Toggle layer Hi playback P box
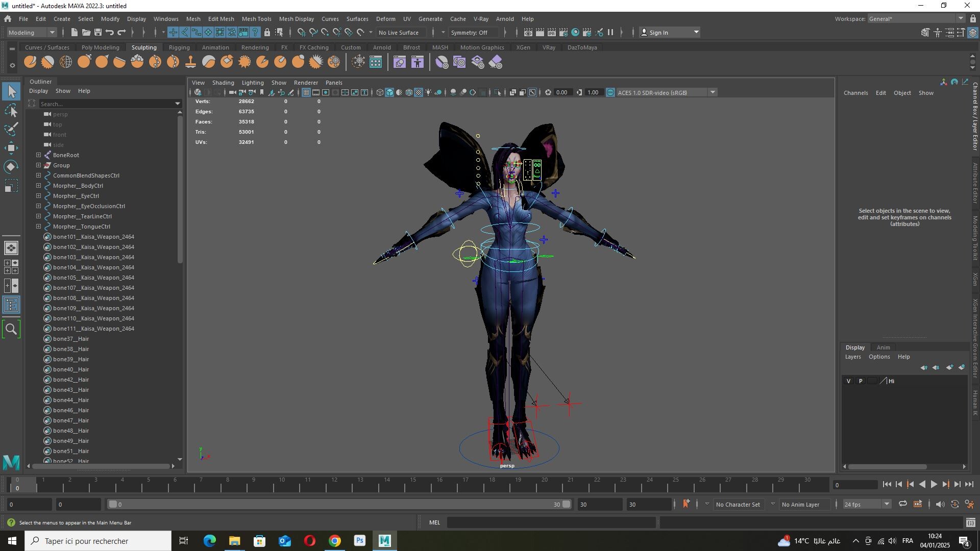 pos(861,381)
